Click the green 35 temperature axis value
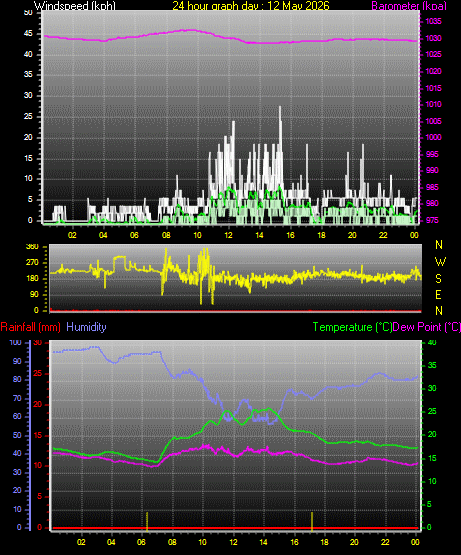Viewport: 461px width, 555px height. click(x=432, y=366)
